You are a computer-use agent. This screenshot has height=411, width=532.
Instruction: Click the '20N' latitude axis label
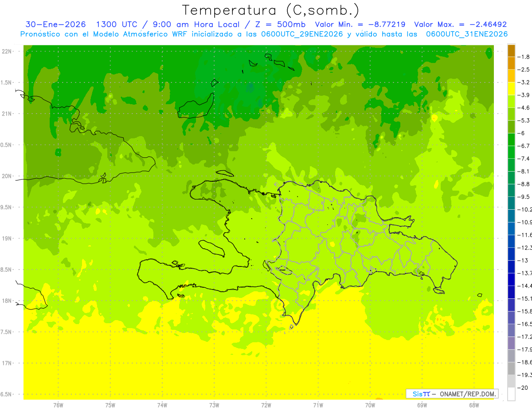[x=7, y=176]
